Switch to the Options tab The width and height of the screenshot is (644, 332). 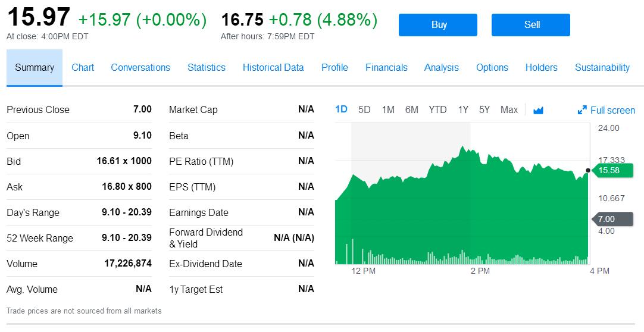point(492,67)
